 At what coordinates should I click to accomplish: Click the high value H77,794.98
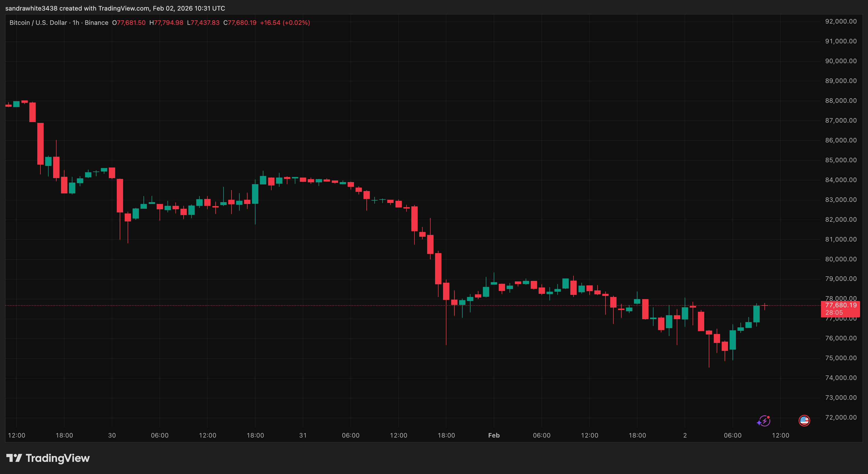(167, 22)
